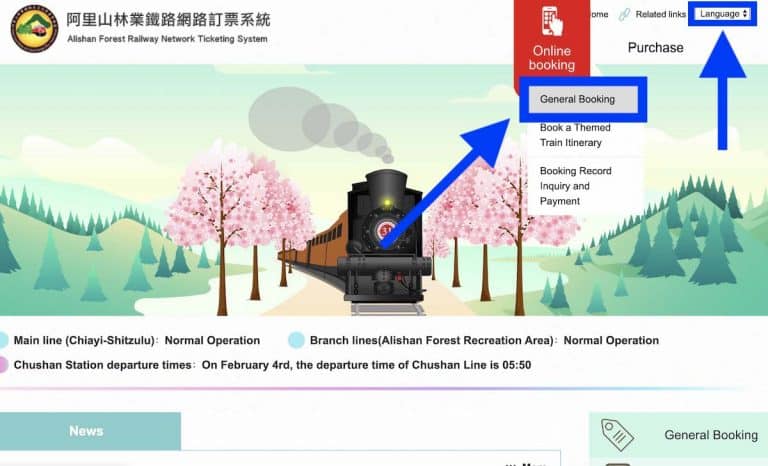Click the phone icon above Online booking
This screenshot has width=768, height=466.
click(552, 21)
